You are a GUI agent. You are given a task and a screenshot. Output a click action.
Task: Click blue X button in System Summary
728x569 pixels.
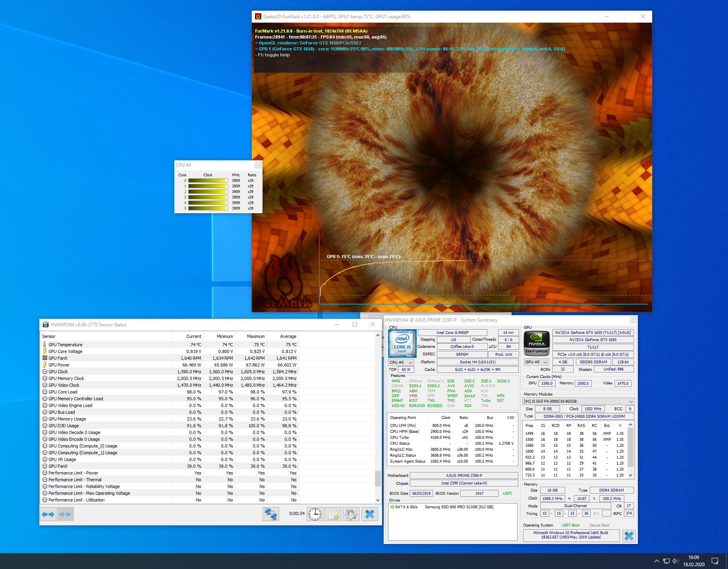(629, 536)
